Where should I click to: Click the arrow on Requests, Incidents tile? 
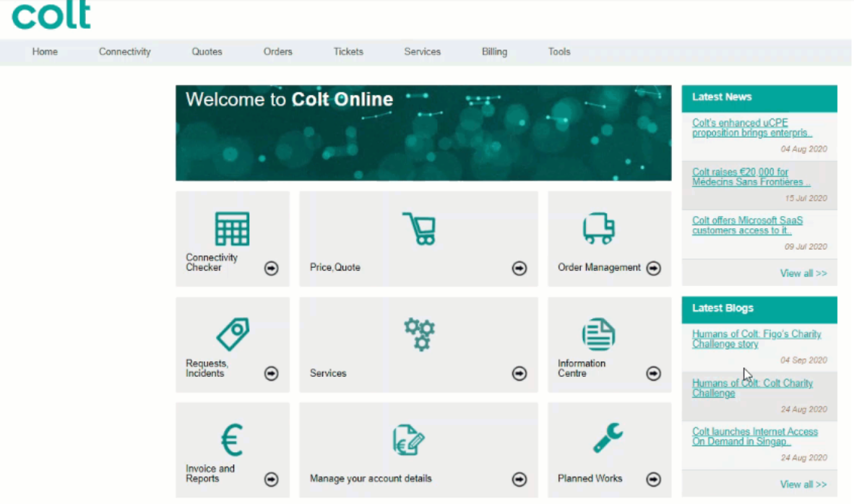271,373
